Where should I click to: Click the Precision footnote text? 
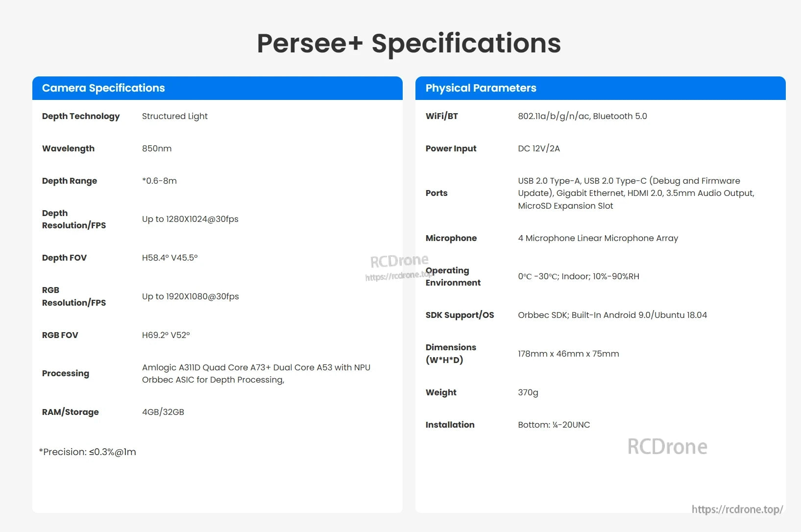[x=88, y=452]
